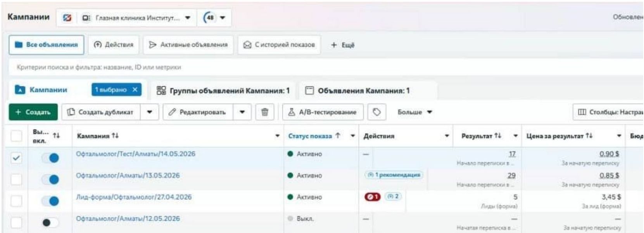Image resolution: width=644 pixels, height=233 pixels.
Task: Click cost per result 3,45 $
Action: (x=611, y=197)
